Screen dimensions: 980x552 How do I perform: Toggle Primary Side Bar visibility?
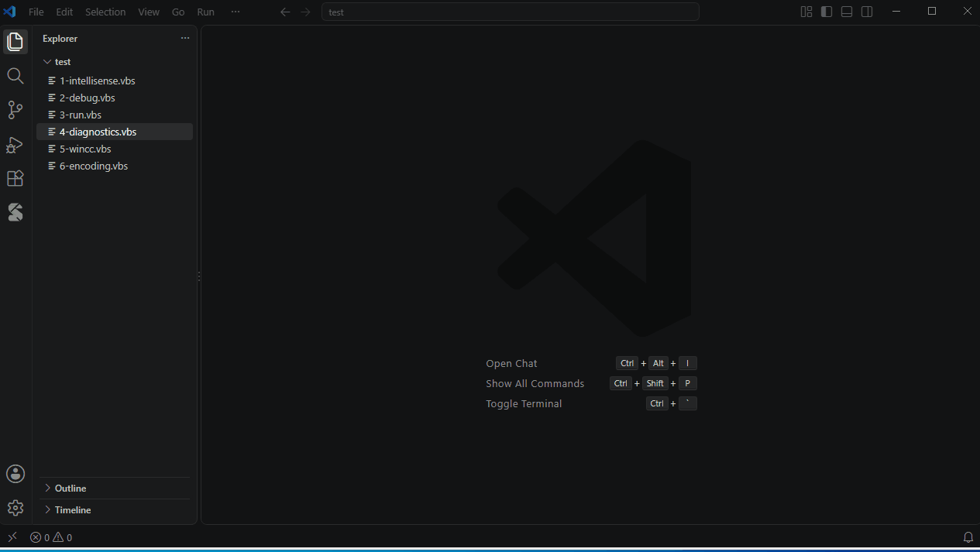827,12
